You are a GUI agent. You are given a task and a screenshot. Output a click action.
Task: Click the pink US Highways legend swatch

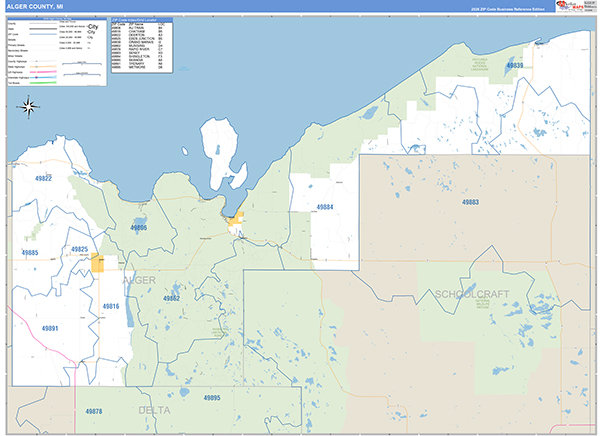point(43,72)
